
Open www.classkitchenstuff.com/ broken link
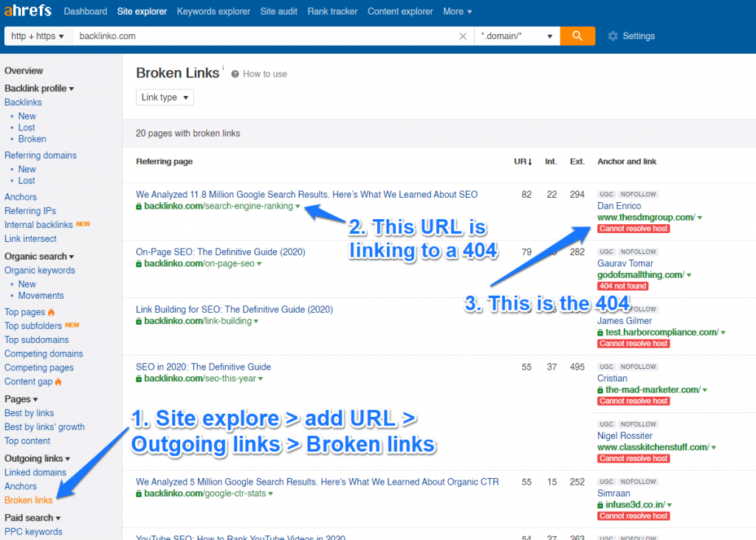[653, 447]
